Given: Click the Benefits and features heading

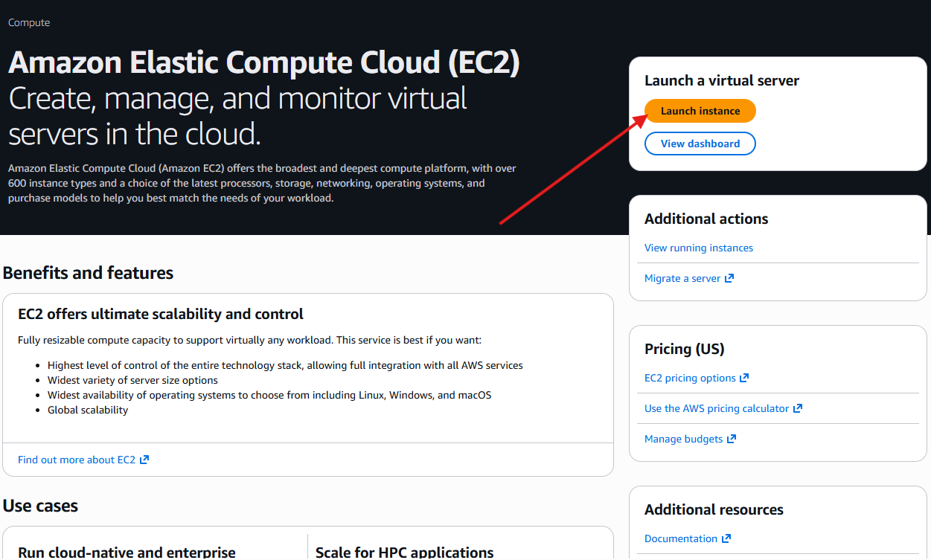Looking at the screenshot, I should [x=88, y=273].
